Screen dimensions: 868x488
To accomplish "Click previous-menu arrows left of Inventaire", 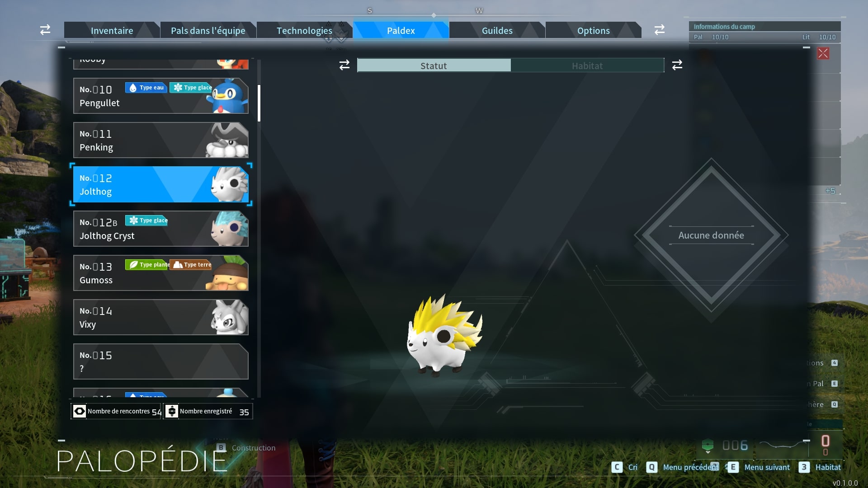I will [45, 30].
